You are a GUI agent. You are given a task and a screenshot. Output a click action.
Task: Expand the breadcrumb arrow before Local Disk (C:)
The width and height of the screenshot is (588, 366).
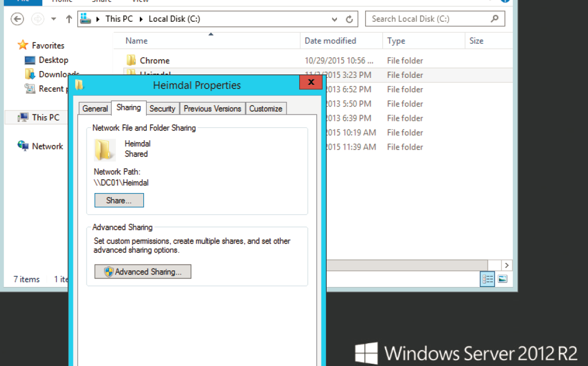pos(142,19)
